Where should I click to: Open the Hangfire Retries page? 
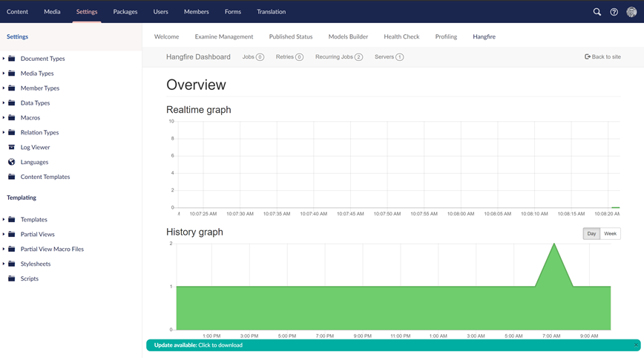click(x=289, y=56)
